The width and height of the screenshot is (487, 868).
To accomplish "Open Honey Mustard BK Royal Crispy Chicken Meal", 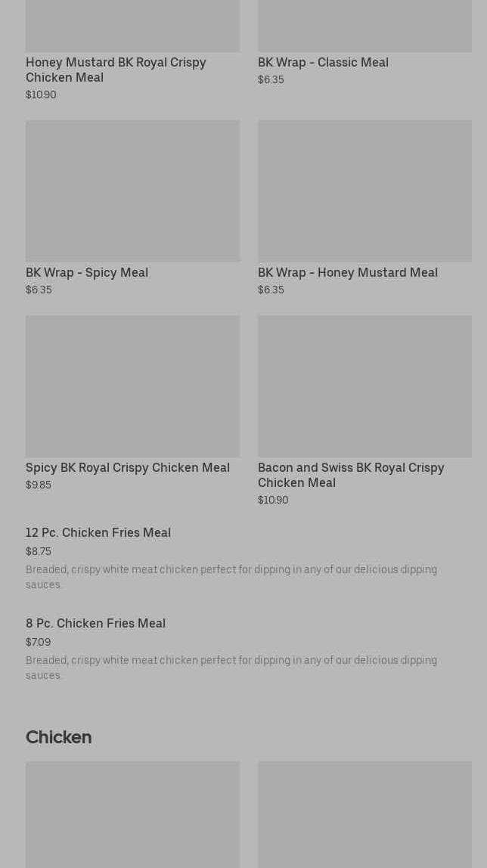I will tap(116, 70).
